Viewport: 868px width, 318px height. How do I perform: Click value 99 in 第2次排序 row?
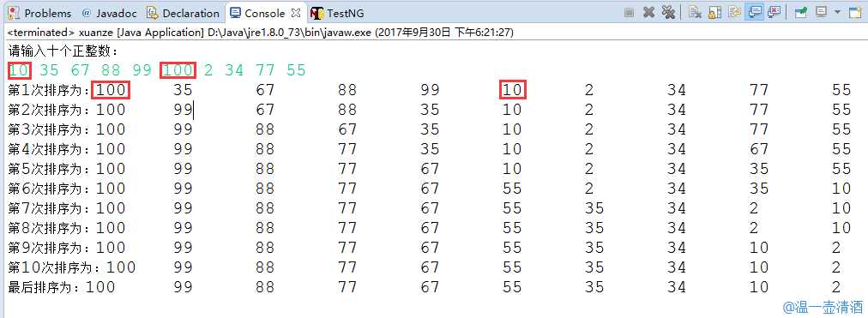(x=183, y=110)
